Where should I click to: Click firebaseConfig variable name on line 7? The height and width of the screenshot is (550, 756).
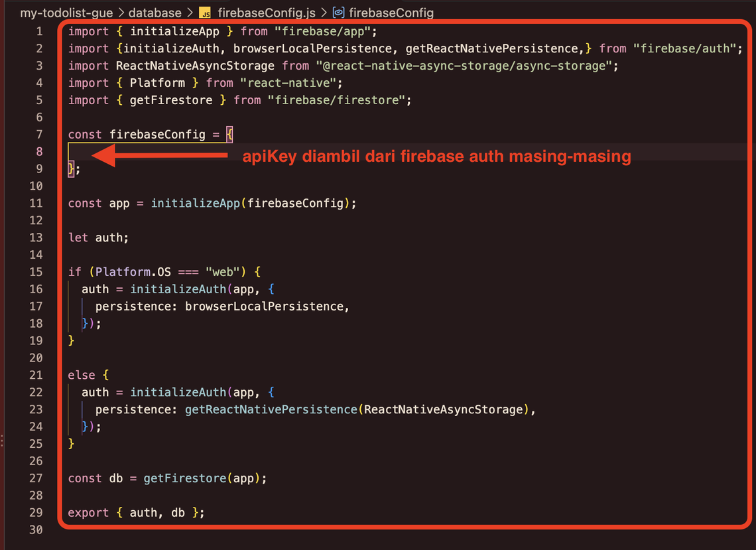157,135
